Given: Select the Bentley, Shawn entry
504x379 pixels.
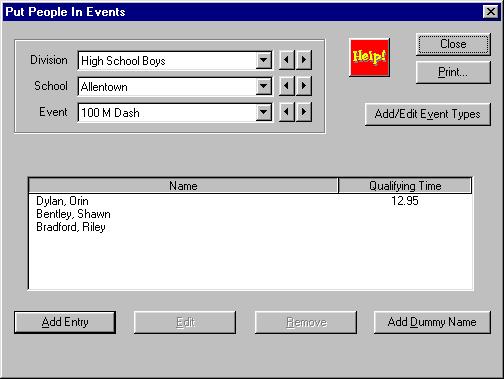Looking at the screenshot, I should point(73,214).
